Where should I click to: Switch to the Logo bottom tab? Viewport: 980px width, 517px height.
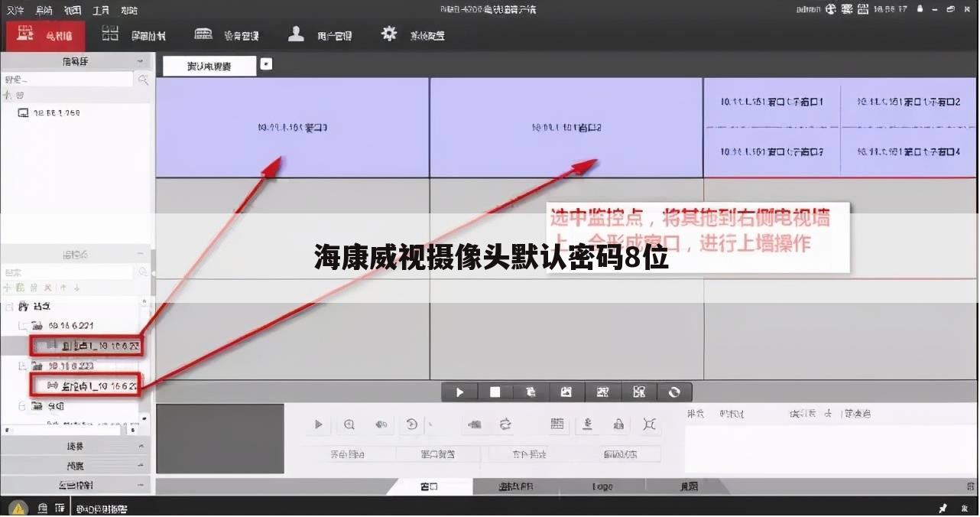pyautogui.click(x=602, y=486)
